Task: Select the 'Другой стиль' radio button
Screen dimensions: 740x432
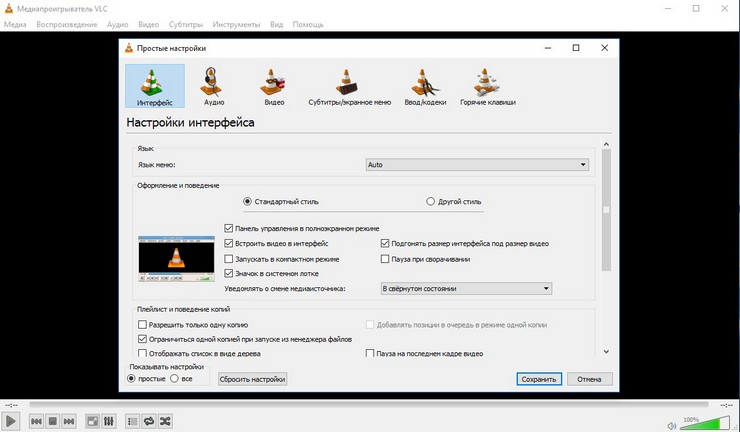Action: (431, 201)
